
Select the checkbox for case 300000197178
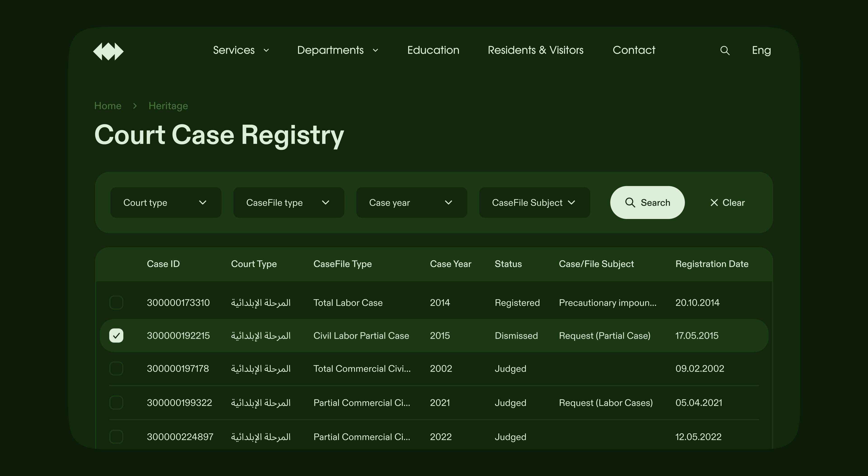(116, 369)
